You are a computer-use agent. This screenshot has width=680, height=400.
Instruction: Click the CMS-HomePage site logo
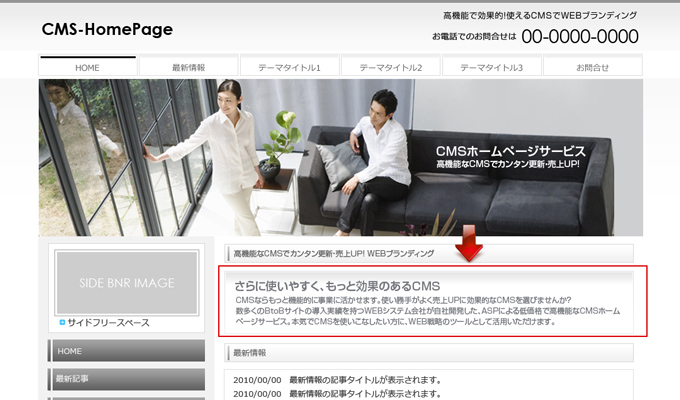click(107, 29)
